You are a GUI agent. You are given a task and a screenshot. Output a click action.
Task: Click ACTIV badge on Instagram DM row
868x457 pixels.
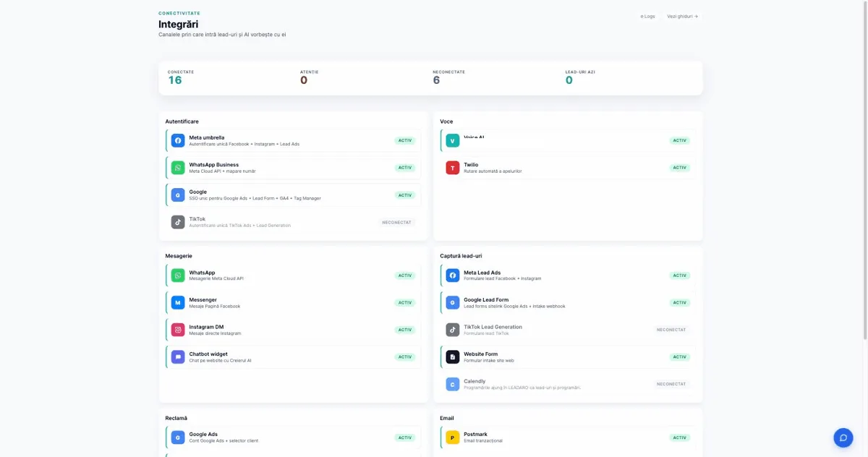point(405,330)
